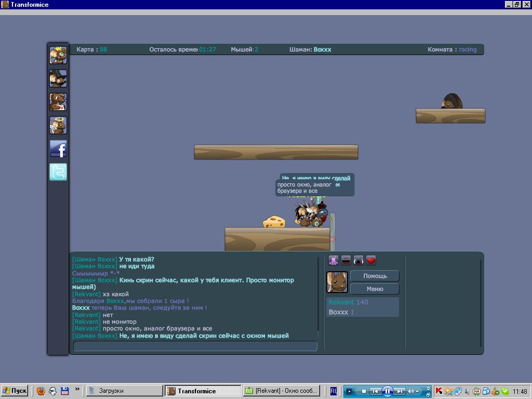Click the top-hat mouse avatar in sidebar
The image size is (532, 399).
coord(58,79)
